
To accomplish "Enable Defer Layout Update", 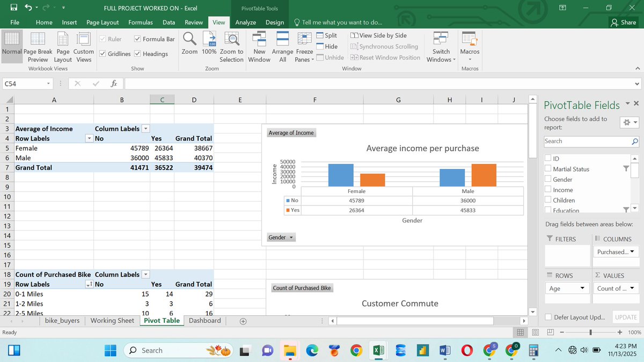I will (x=548, y=317).
